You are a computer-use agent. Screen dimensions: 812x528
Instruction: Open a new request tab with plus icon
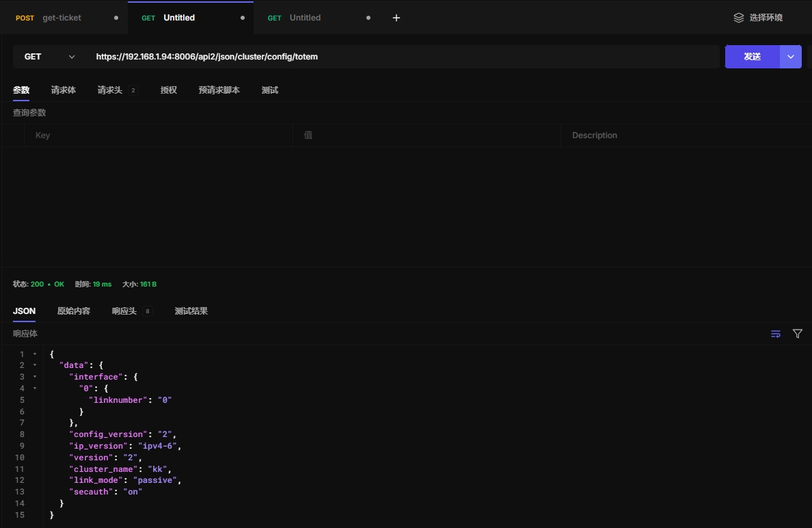396,18
